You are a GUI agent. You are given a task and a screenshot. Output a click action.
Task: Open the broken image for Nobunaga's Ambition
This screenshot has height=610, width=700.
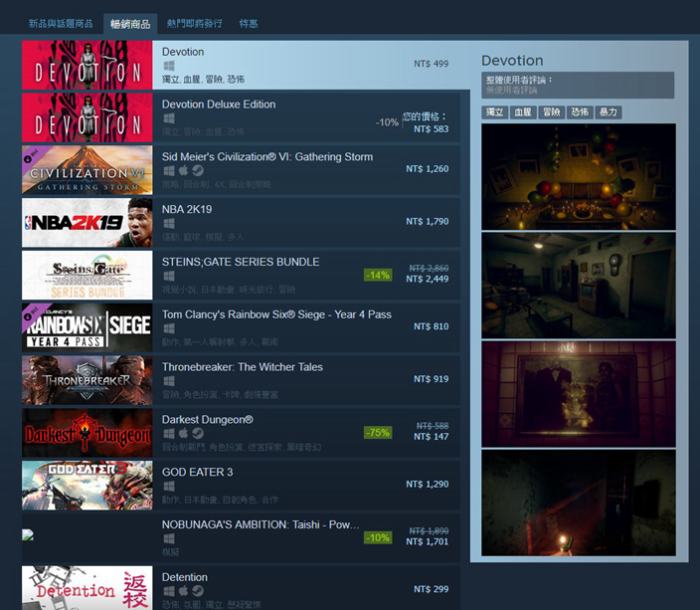28,534
